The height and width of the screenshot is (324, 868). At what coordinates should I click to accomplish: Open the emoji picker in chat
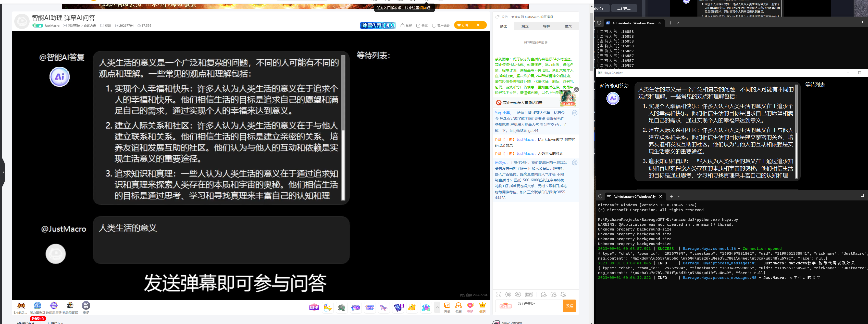498,294
